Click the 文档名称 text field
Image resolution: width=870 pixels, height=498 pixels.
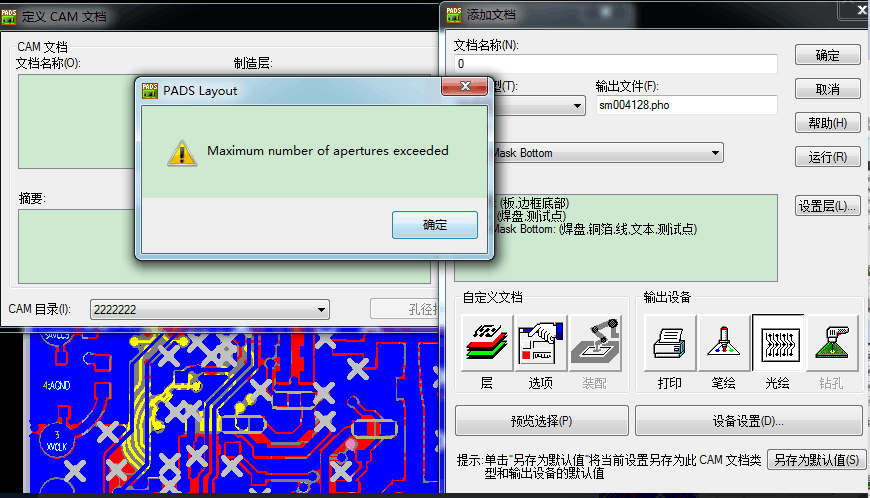click(615, 64)
